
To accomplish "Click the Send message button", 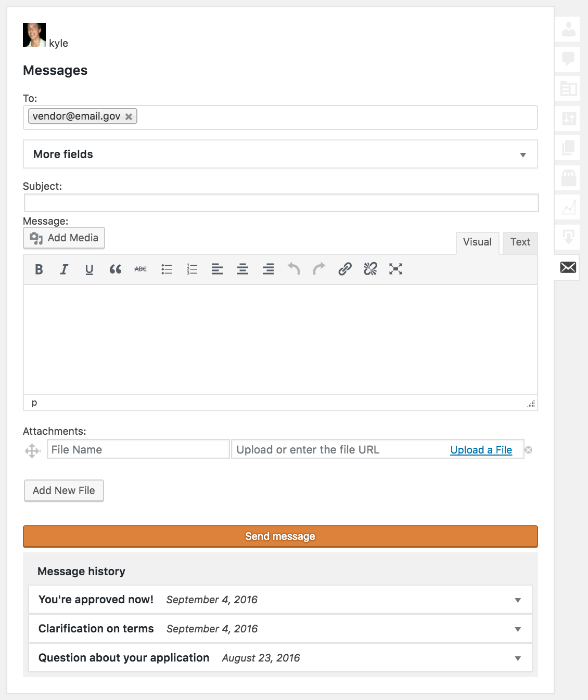I will click(x=280, y=536).
